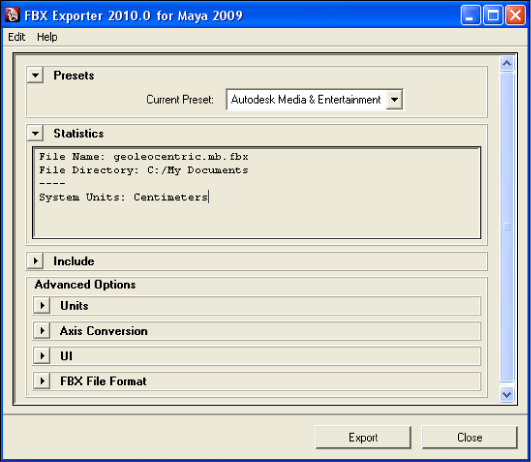The image size is (531, 462).
Task: Collapse the Statistics section arrow
Action: (36, 133)
